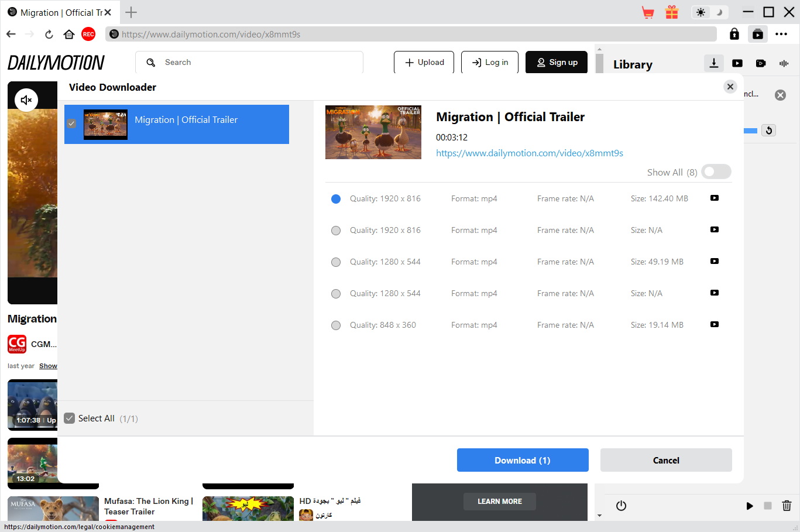Click video icon on 49.19 MB row
800x532 pixels.
tap(715, 261)
